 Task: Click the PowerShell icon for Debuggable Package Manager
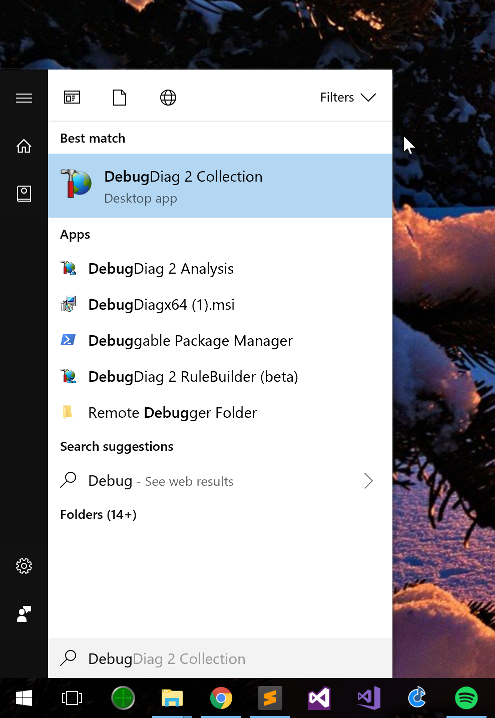[x=68, y=340]
